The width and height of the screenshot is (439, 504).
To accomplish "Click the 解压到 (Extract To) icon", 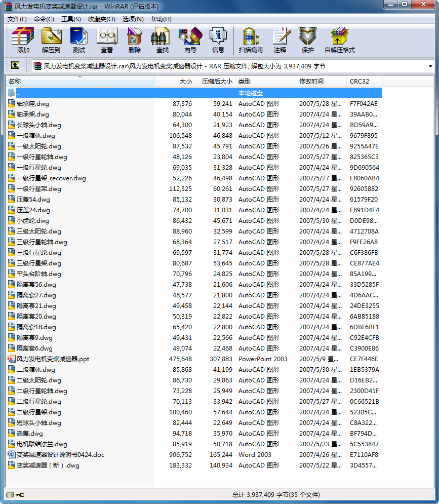I will [x=51, y=40].
